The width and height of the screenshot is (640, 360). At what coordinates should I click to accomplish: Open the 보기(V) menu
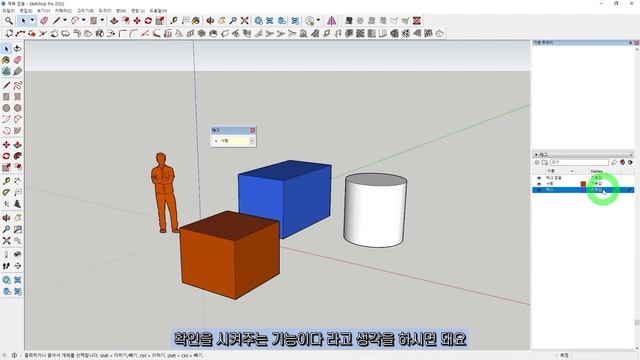coord(43,11)
